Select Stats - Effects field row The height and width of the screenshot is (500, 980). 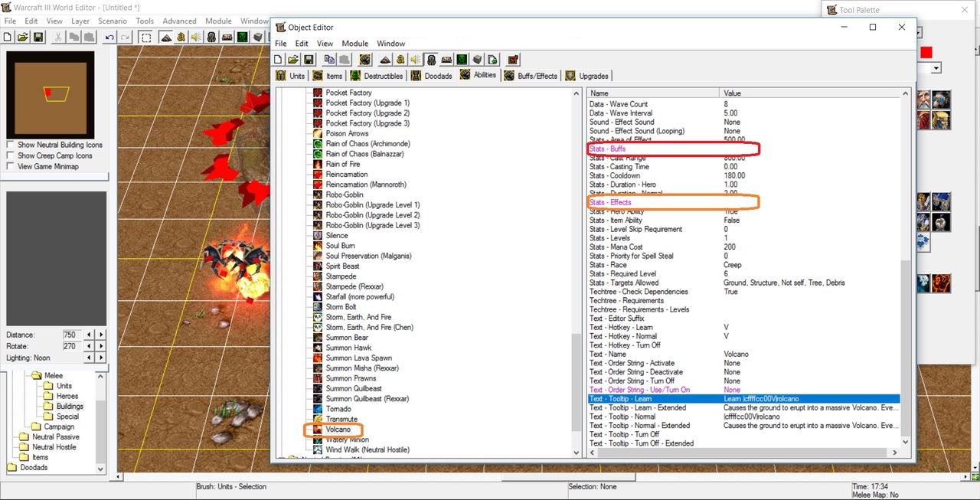[x=743, y=202]
